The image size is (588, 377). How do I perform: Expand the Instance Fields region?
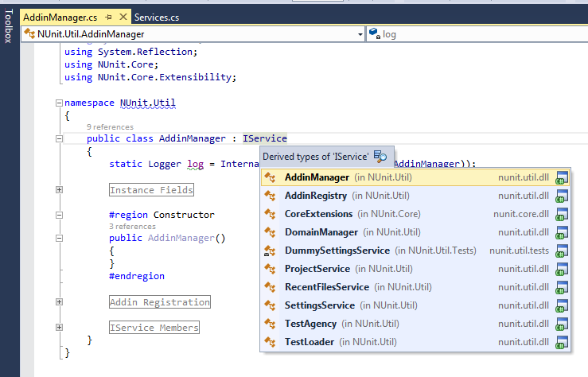pyautogui.click(x=59, y=189)
